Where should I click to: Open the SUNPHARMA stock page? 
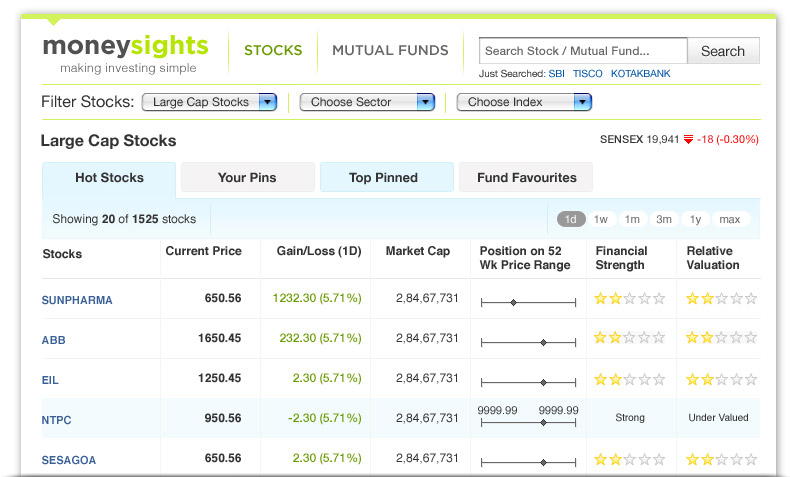pyautogui.click(x=77, y=300)
